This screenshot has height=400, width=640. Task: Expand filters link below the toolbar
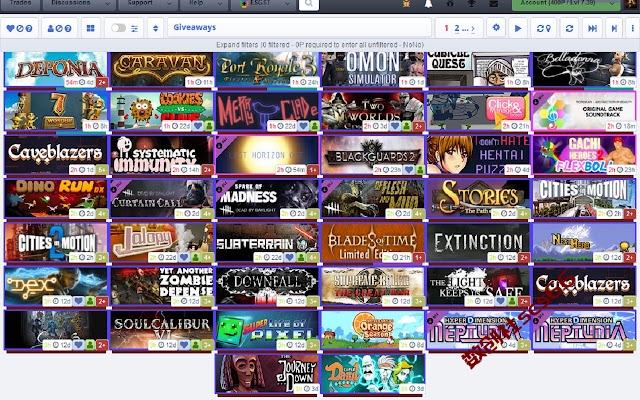coord(237,44)
